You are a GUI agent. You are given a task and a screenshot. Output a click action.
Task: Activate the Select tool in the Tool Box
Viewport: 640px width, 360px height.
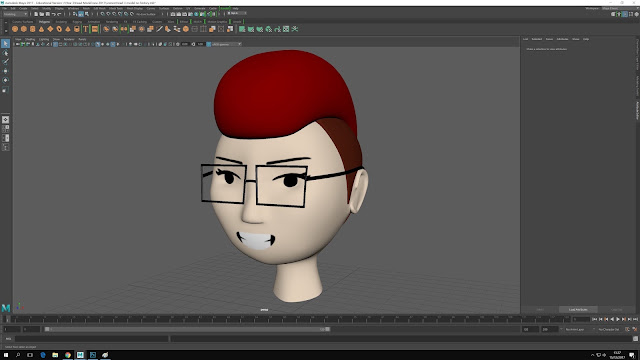coord(5,44)
